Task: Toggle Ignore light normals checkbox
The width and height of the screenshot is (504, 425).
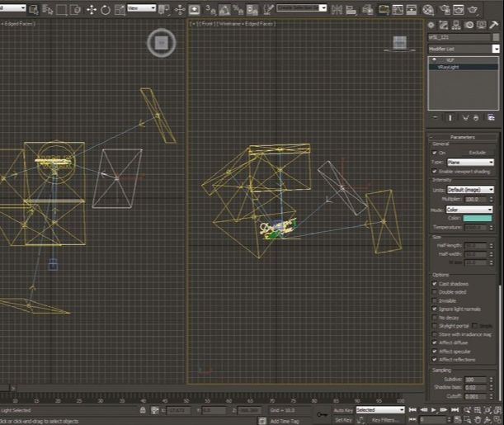Action: point(435,309)
